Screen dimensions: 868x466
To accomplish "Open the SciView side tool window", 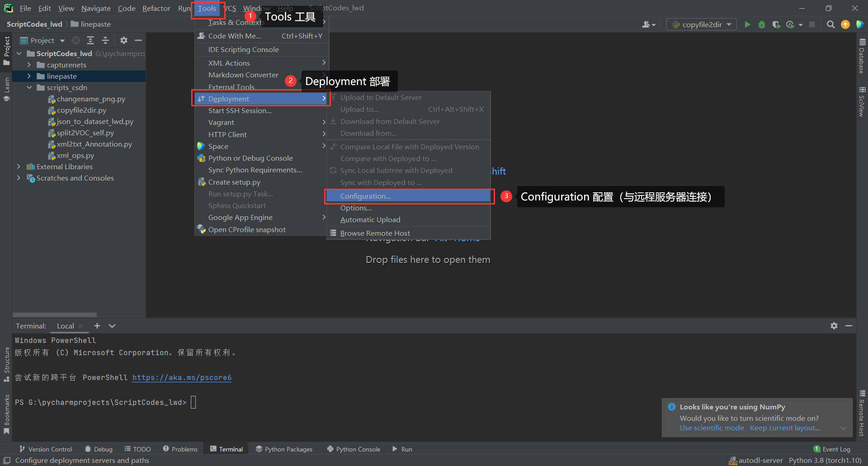I will coord(862,101).
